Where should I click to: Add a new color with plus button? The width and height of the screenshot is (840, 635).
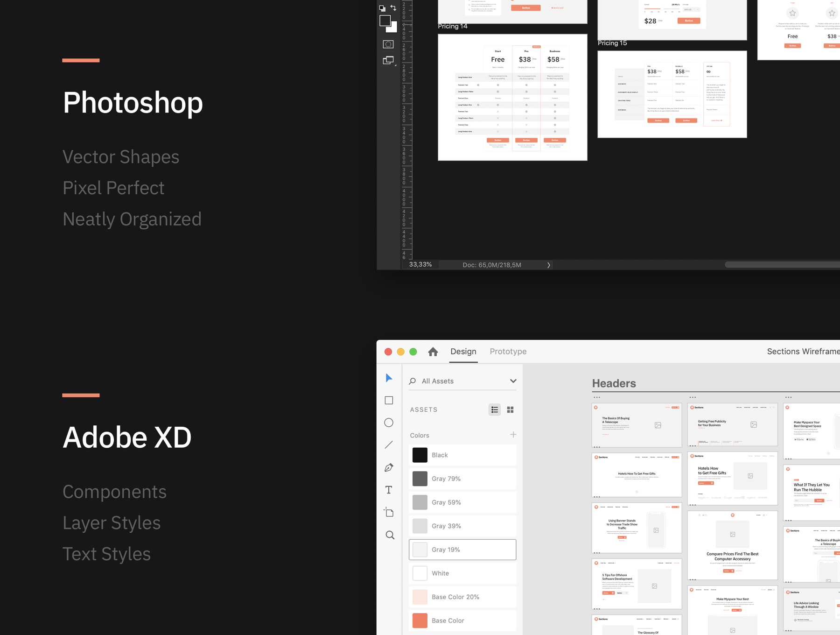point(513,435)
